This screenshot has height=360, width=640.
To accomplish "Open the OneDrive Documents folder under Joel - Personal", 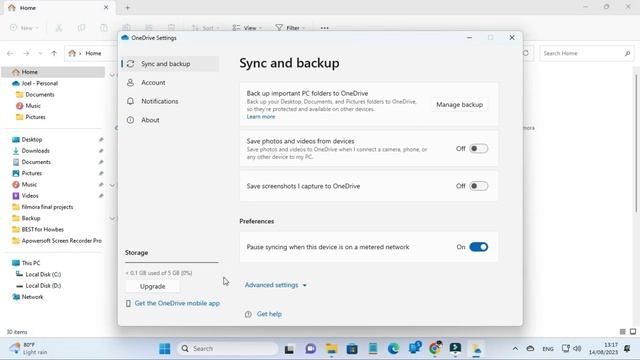I will 40,94.
